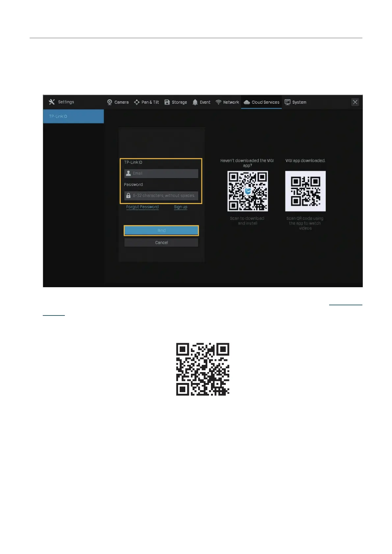
Task: Close the Settings window with X
Action: (355, 102)
